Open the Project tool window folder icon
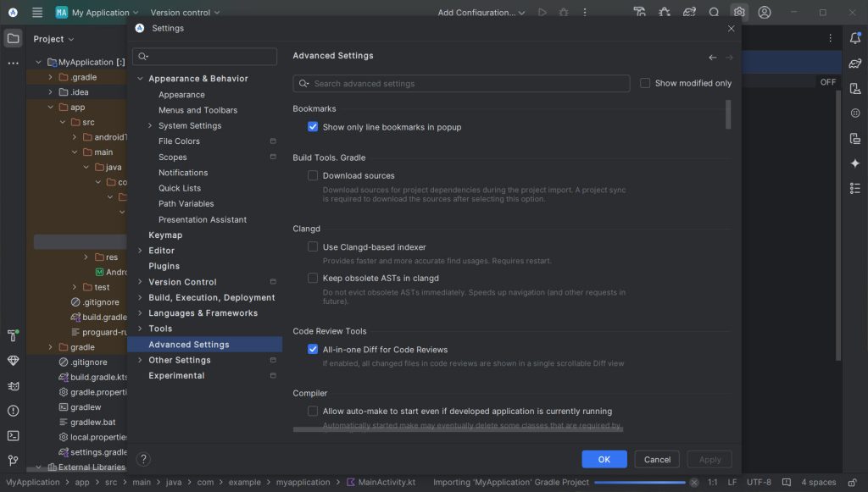Viewport: 868px width, 492px height. click(14, 38)
